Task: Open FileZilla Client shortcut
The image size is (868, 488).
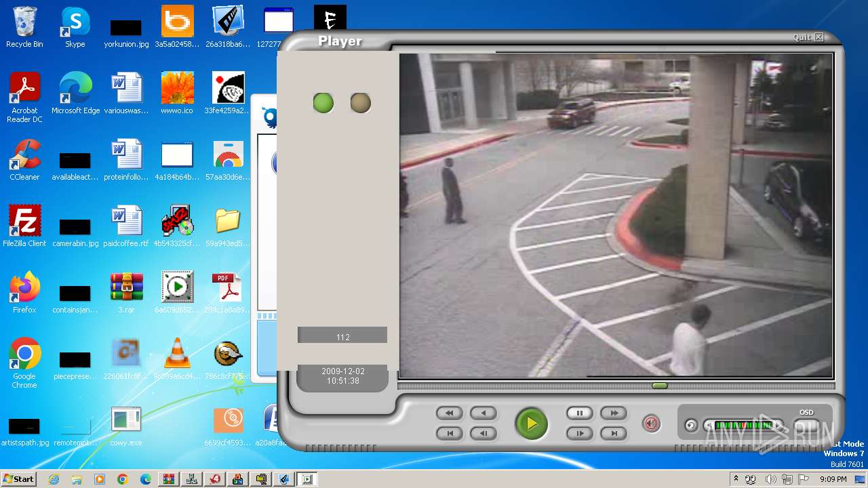Action: pyautogui.click(x=24, y=226)
